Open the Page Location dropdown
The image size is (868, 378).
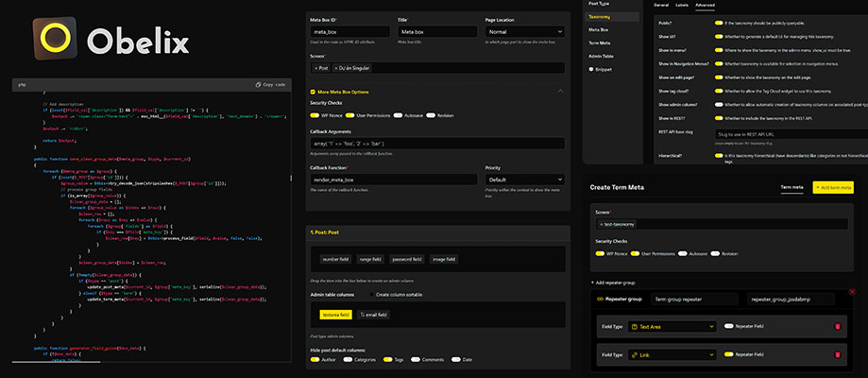point(523,32)
